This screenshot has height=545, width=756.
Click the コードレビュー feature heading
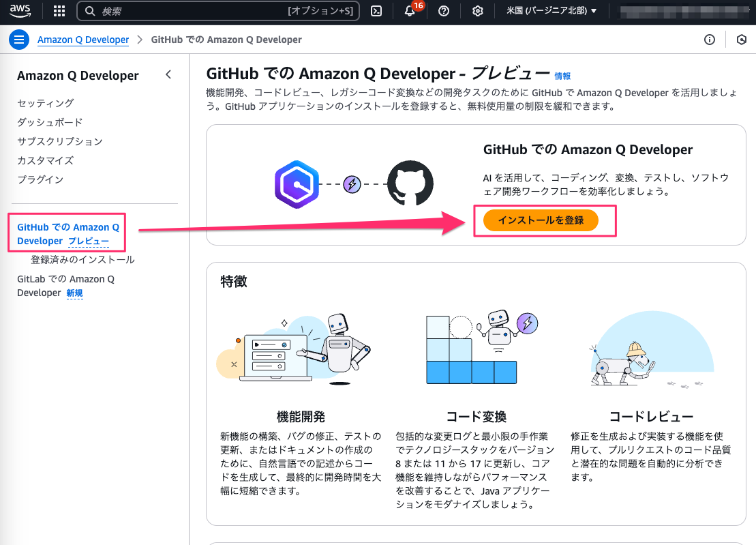(x=651, y=416)
